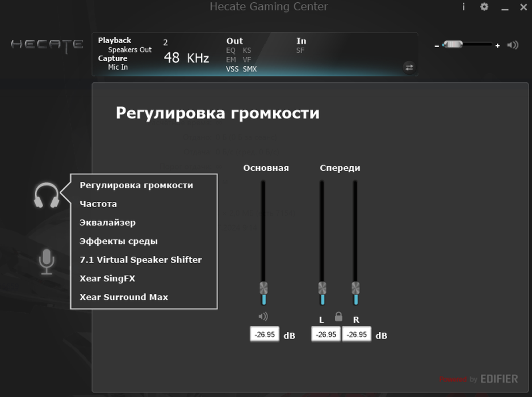Close the Hecate Gaming Center window
This screenshot has height=397, width=532.
[x=523, y=7]
